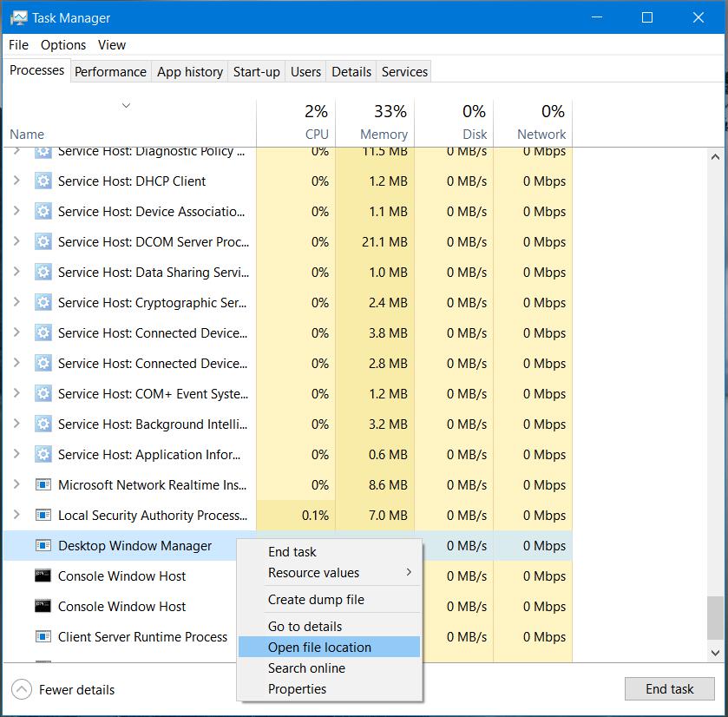728x717 pixels.
Task: Click the Cryptographic Services gear icon
Action: point(43,302)
